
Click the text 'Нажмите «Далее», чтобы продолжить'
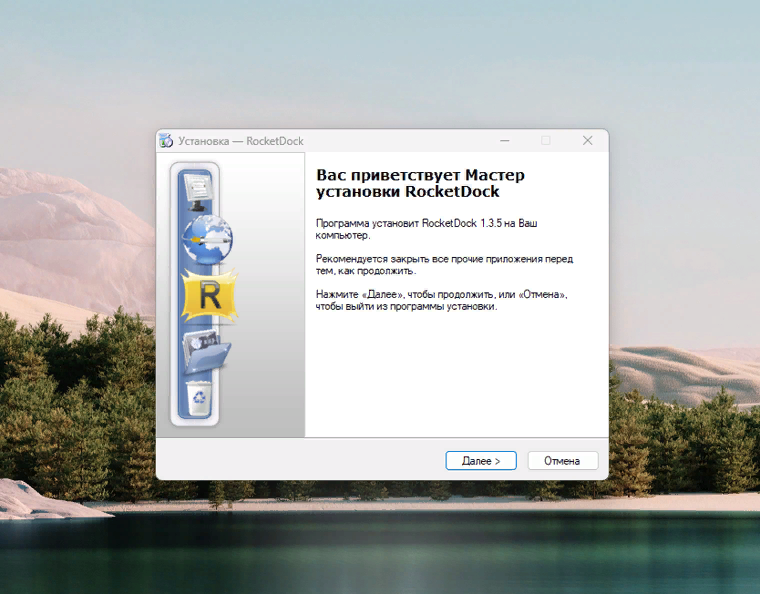point(405,295)
